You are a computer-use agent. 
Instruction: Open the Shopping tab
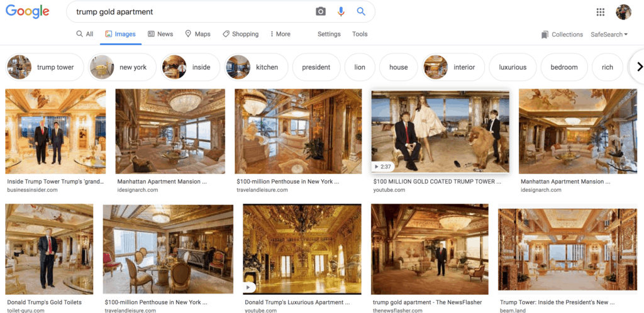click(x=240, y=34)
